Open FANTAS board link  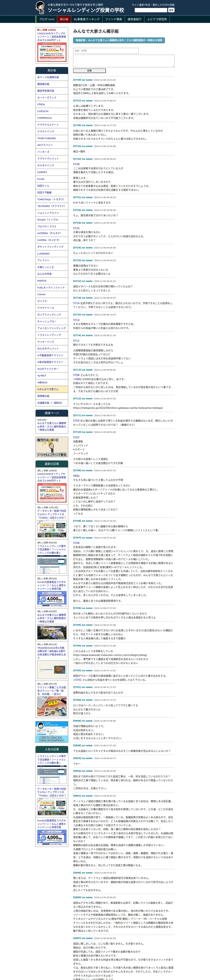click(x=52, y=281)
